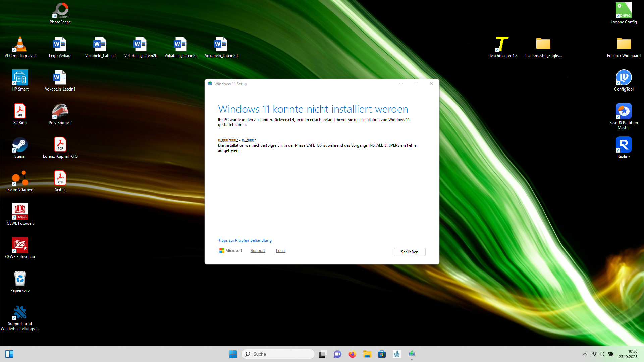Select the Loxone Config shortcut

624,13
